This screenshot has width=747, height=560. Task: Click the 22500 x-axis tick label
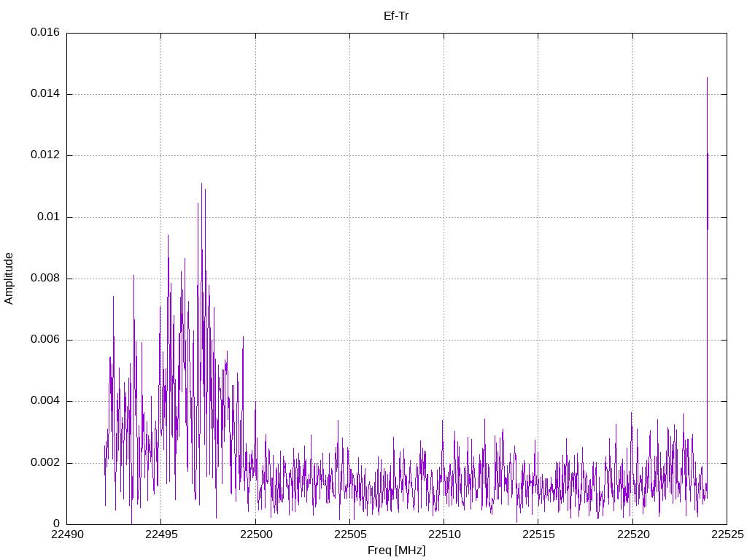(255, 535)
